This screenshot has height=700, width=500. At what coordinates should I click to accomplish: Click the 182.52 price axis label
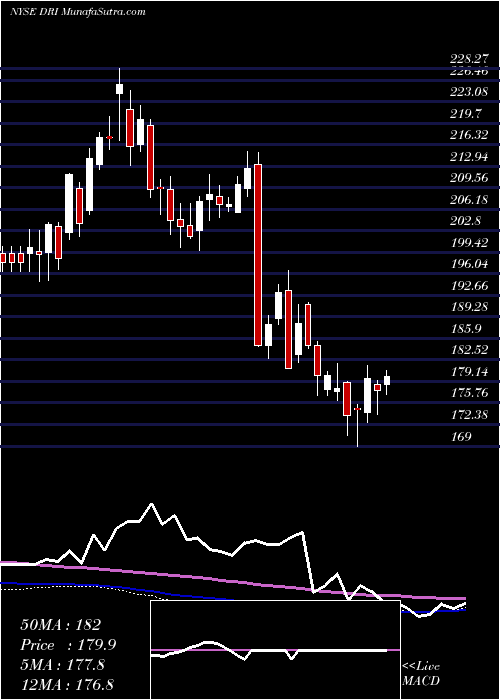(469, 350)
